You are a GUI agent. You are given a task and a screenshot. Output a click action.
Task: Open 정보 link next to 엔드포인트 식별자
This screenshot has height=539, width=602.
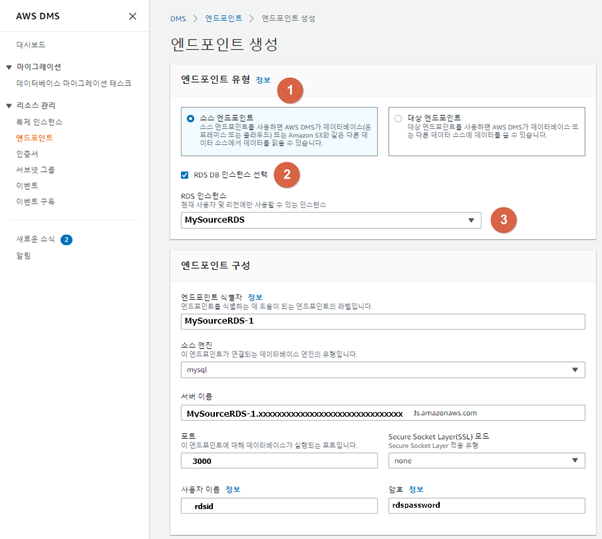pos(255,297)
